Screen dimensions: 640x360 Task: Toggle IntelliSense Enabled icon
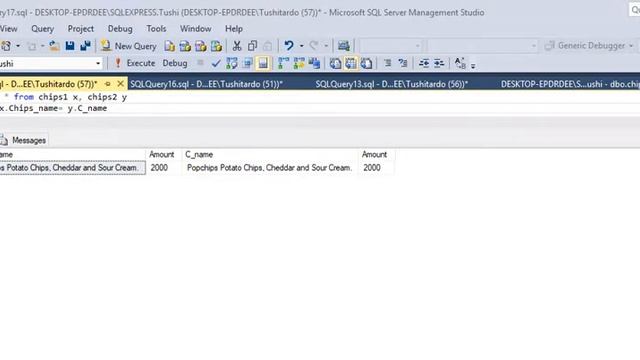point(263,63)
